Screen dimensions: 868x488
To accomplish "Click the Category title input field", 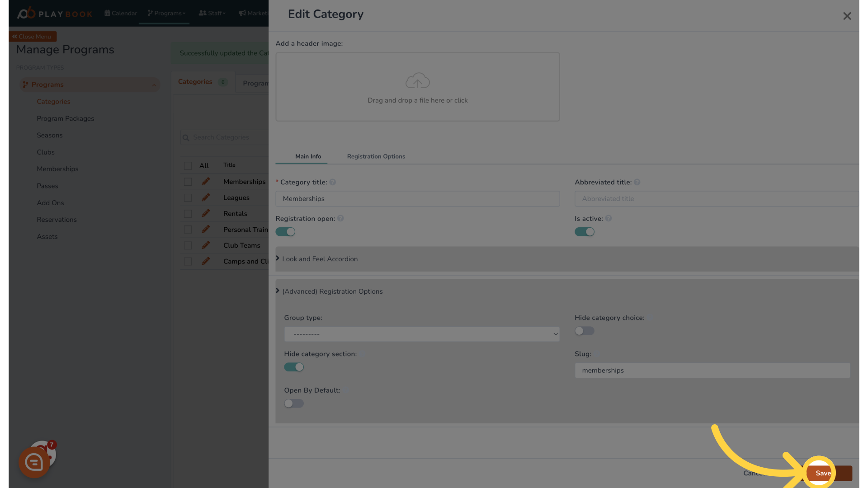I will tap(418, 198).
